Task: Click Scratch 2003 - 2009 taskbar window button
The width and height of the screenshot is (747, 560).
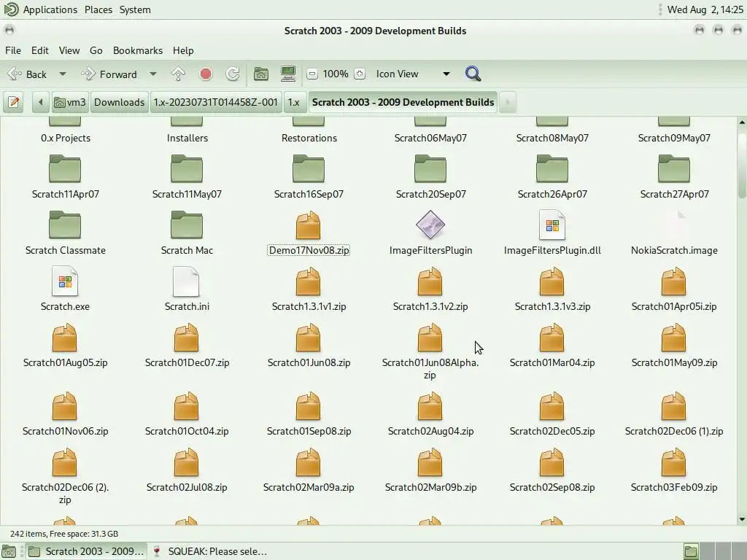Action: (86, 551)
